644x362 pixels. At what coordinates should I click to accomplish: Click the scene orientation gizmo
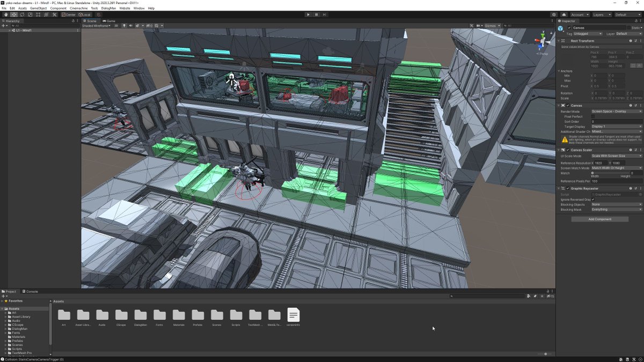coord(543,40)
